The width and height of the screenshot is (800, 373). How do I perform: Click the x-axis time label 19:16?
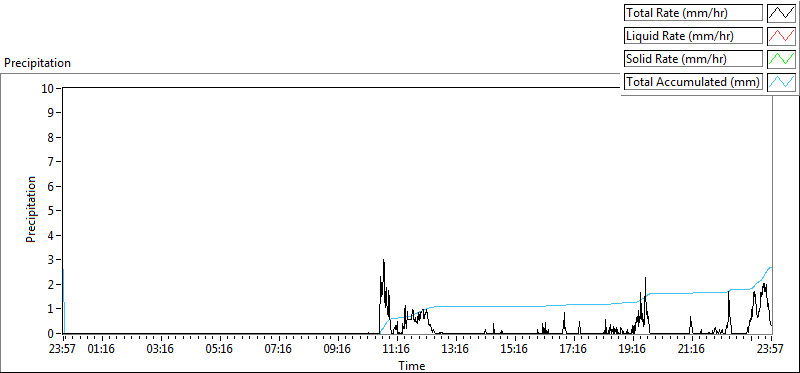tap(633, 350)
